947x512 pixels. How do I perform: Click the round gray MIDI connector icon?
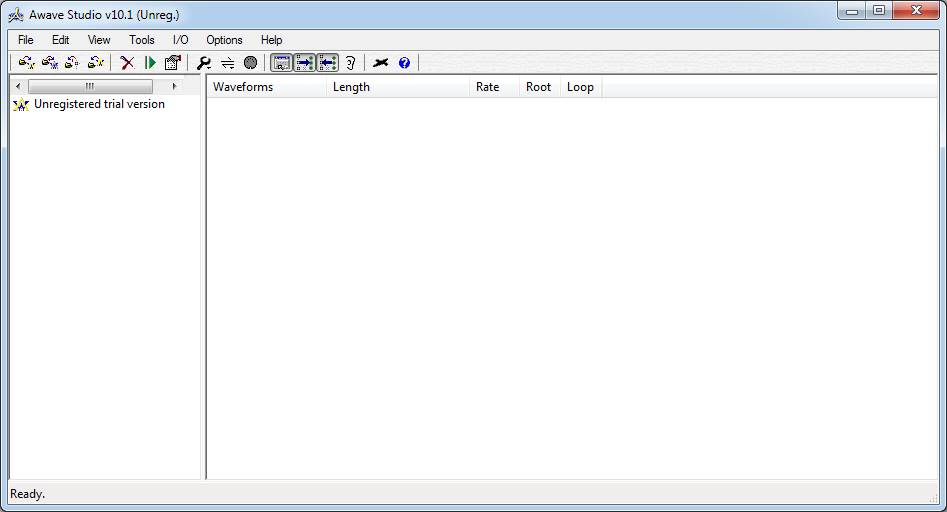[x=250, y=62]
